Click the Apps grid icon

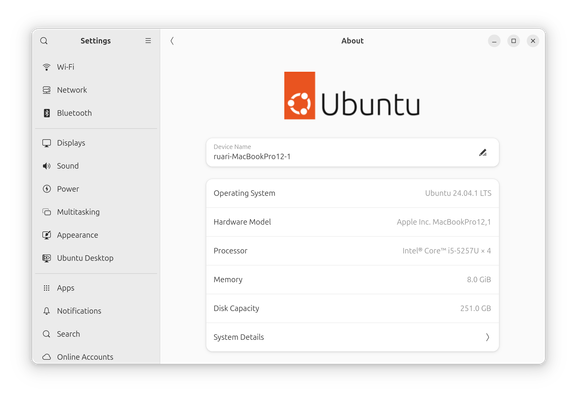click(46, 288)
